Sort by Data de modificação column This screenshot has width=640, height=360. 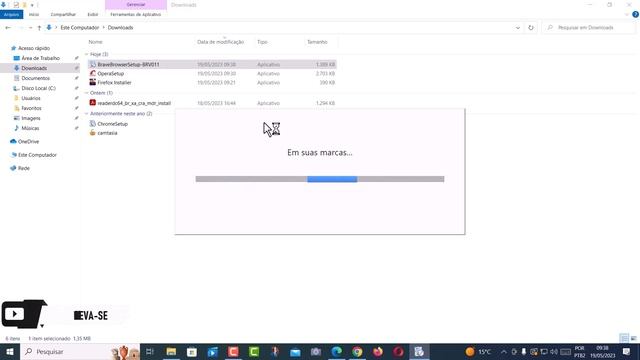coord(220,42)
